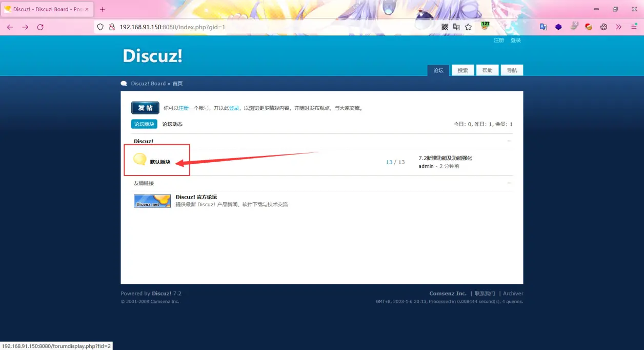Open the purple layered-stack extension icon
This screenshot has width=644, height=350.
[x=558, y=27]
